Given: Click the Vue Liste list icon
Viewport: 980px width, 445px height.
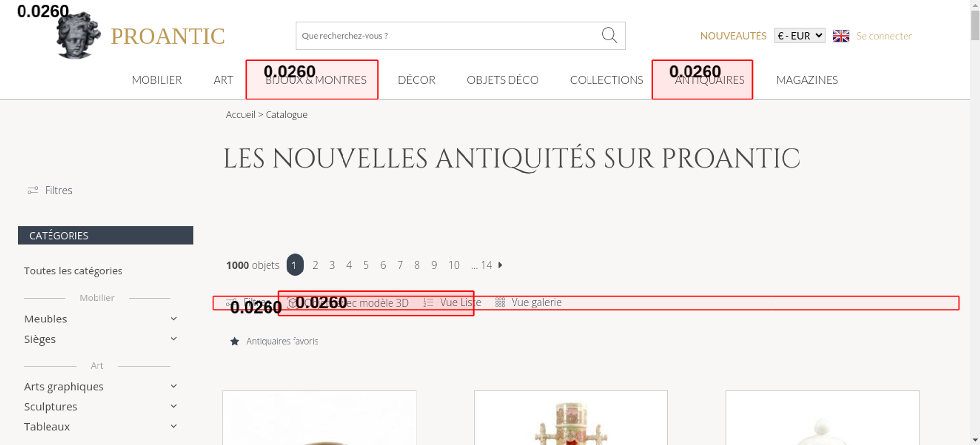Looking at the screenshot, I should click(428, 303).
